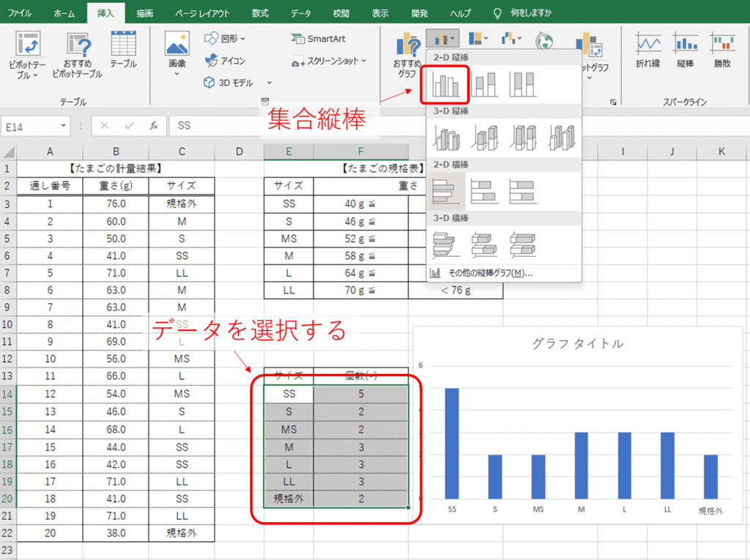
Task: Click the SmartArt button
Action: [318, 38]
